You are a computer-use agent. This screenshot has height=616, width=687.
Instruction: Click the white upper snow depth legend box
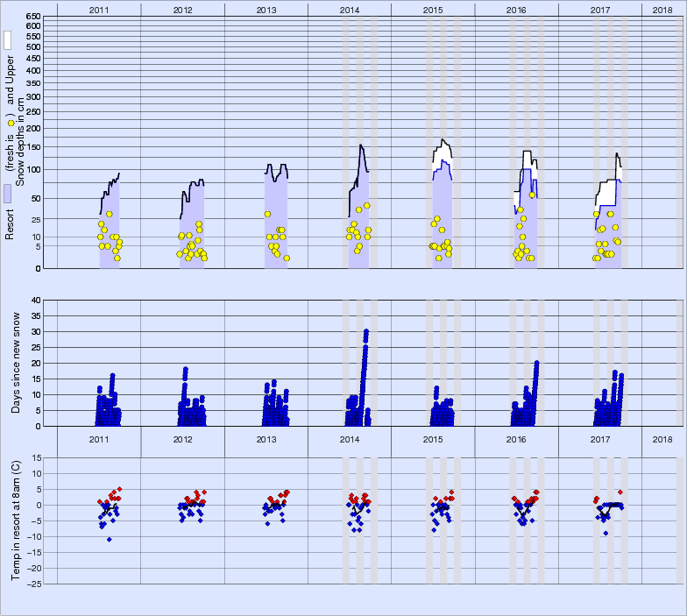(7, 39)
